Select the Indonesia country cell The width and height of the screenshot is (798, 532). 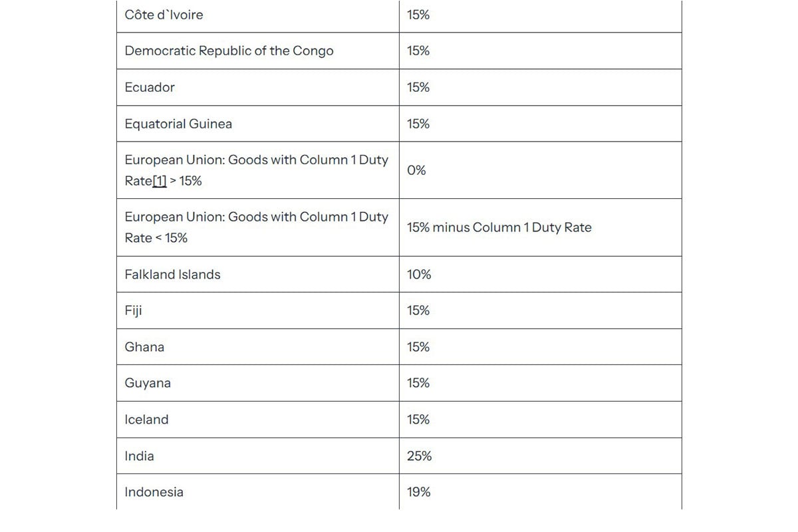pyautogui.click(x=258, y=492)
